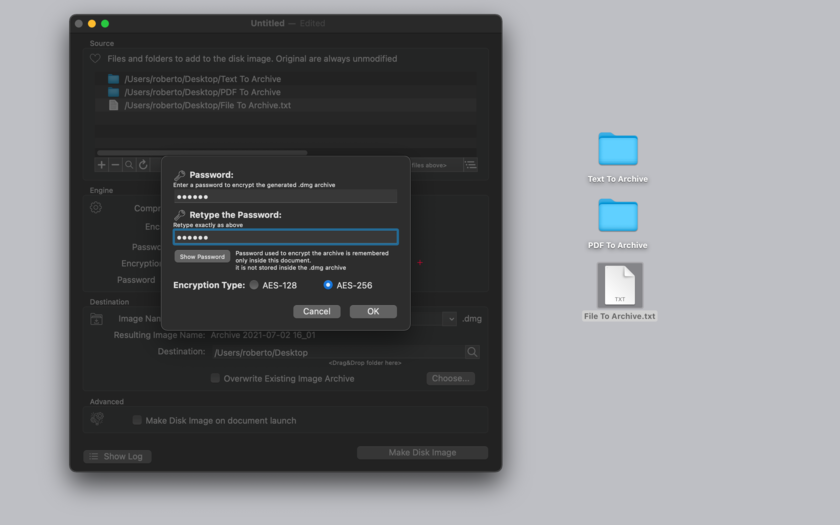840x525 pixels.
Task: Click the key icon beside Password label
Action: (179, 175)
